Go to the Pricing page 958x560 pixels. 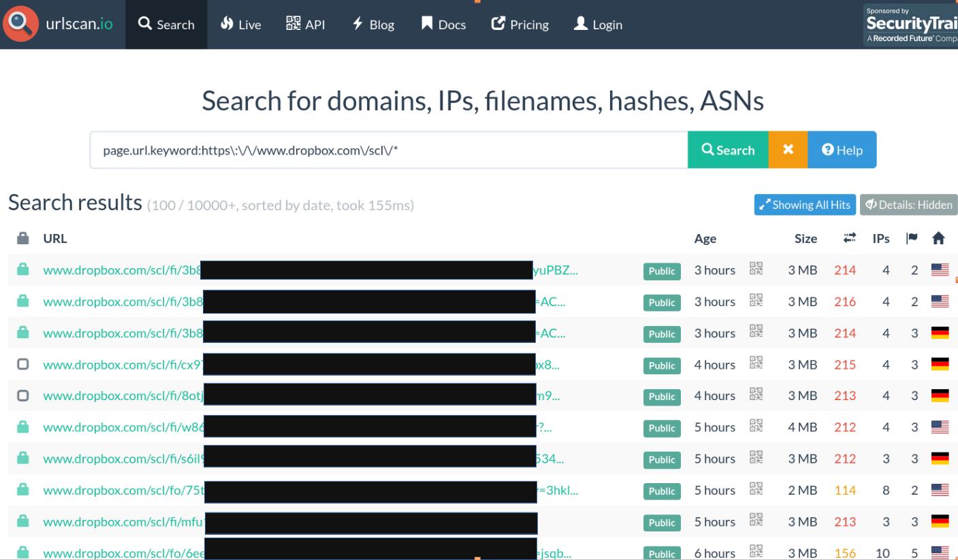click(x=520, y=24)
